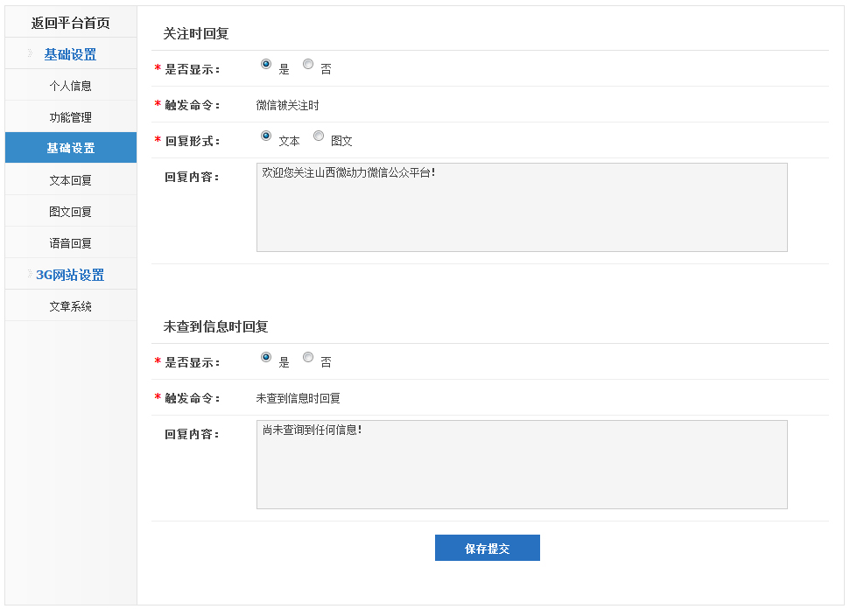
Task: Open 图文回复 in the sidebar
Action: [x=70, y=212]
